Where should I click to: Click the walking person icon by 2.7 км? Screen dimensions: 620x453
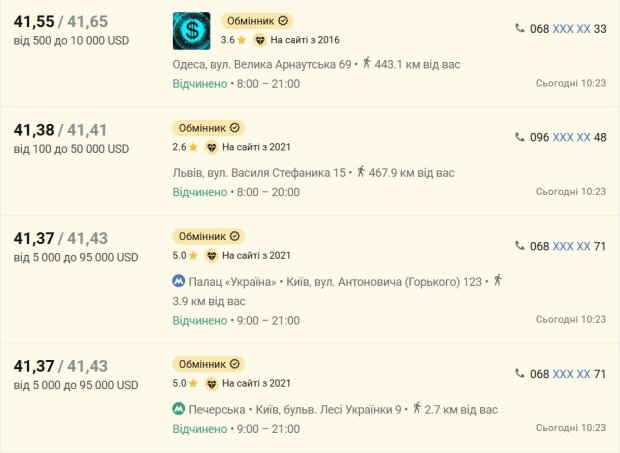[x=417, y=408]
